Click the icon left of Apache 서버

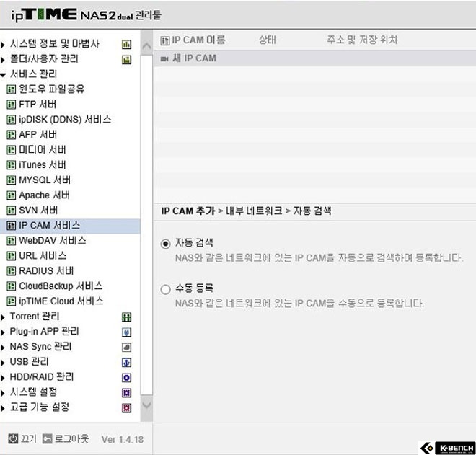12,195
